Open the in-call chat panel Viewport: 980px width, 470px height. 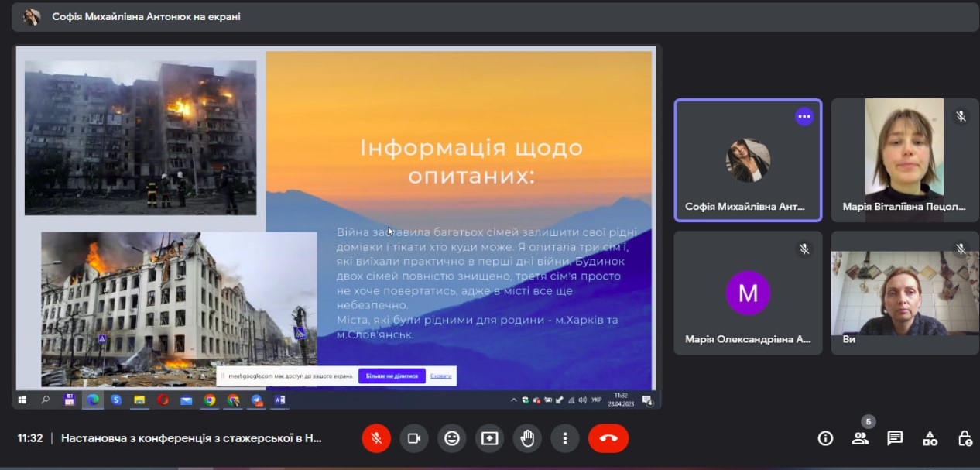[894, 438]
